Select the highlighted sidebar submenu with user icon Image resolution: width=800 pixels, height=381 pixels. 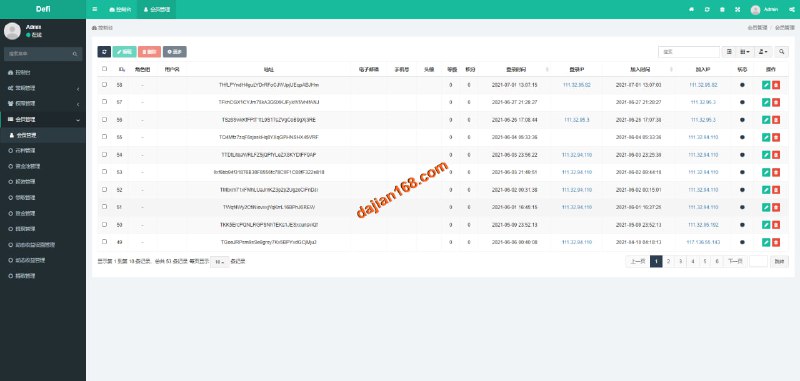tap(43, 135)
